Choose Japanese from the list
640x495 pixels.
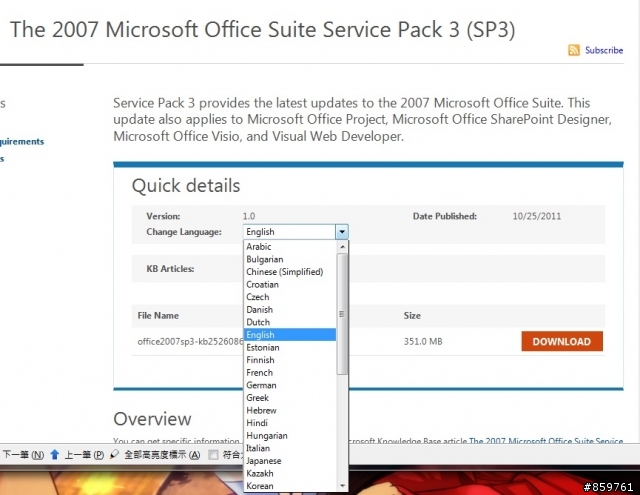(x=264, y=461)
